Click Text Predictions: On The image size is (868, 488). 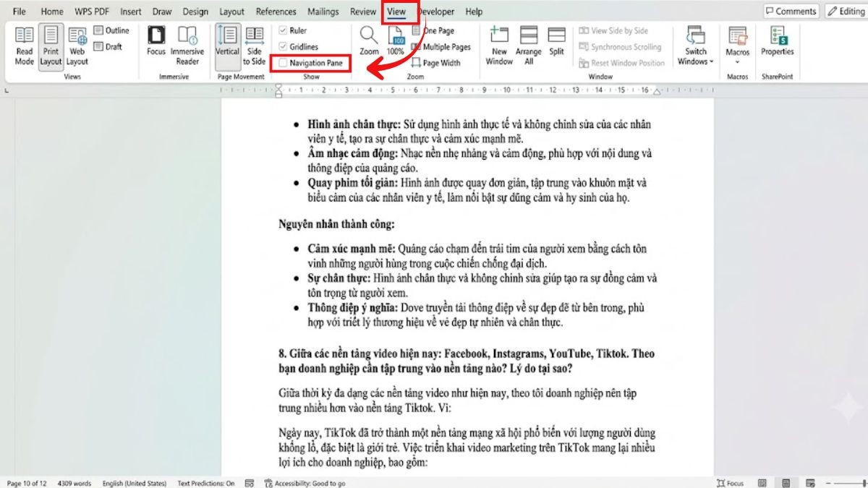(206, 483)
